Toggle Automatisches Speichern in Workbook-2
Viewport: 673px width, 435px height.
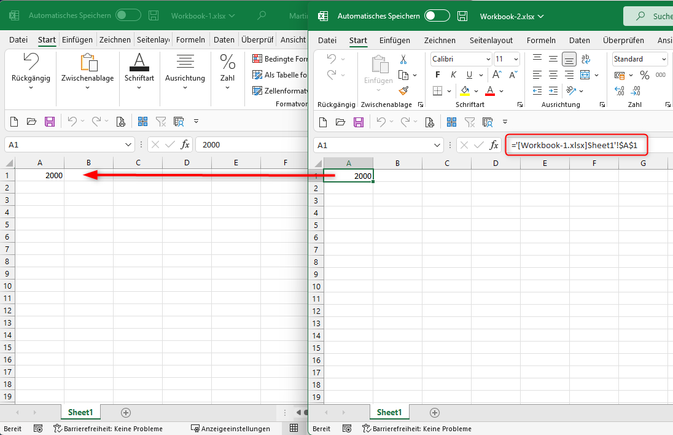point(437,16)
